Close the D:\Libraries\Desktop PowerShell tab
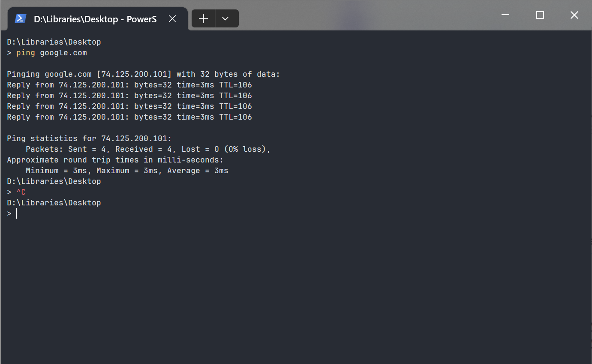592x364 pixels. pyautogui.click(x=172, y=19)
